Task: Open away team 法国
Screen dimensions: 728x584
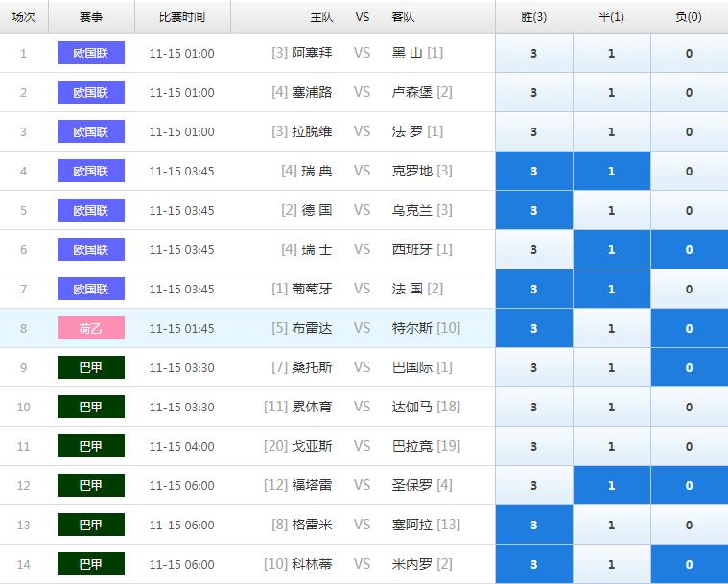Action: click(x=408, y=289)
